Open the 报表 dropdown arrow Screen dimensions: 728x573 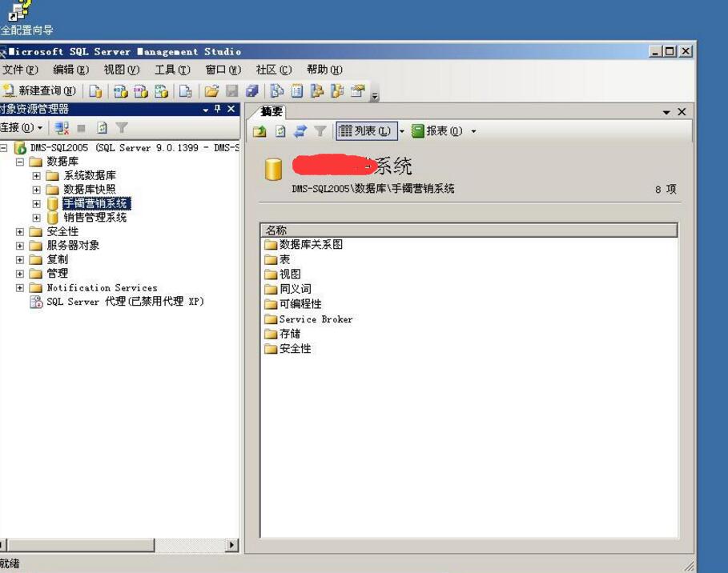pyautogui.click(x=473, y=131)
